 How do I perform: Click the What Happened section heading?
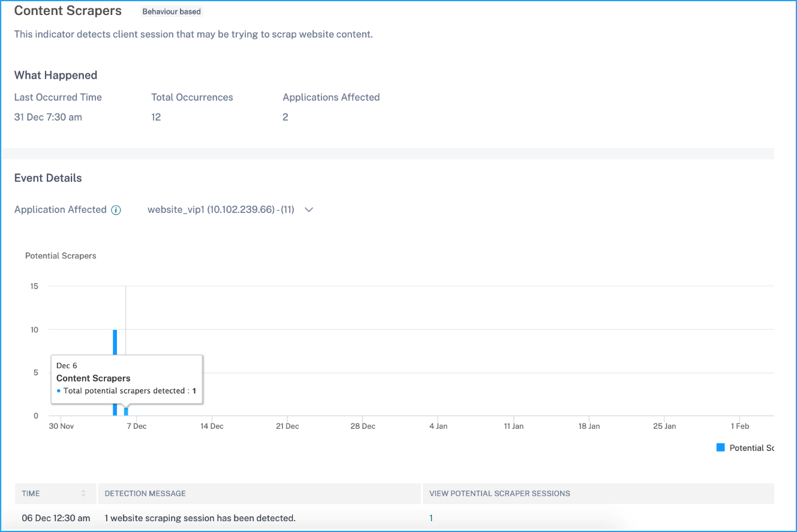pyautogui.click(x=56, y=76)
